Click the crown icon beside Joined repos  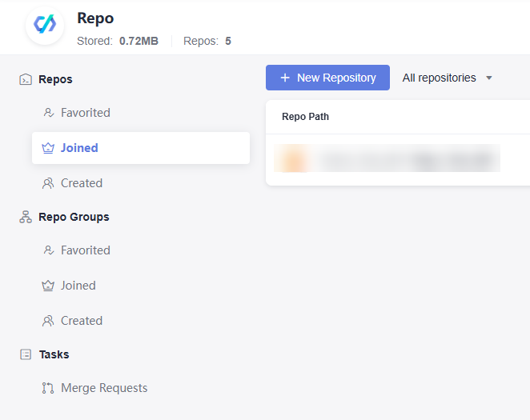click(x=48, y=148)
